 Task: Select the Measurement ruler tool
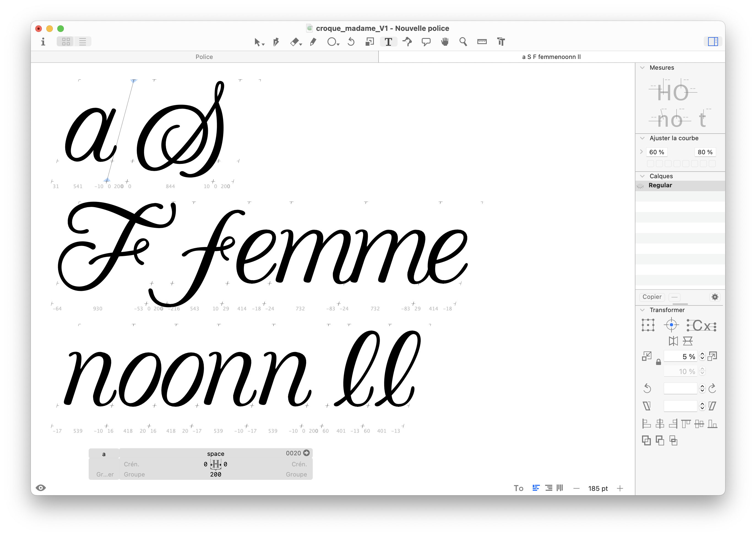482,42
